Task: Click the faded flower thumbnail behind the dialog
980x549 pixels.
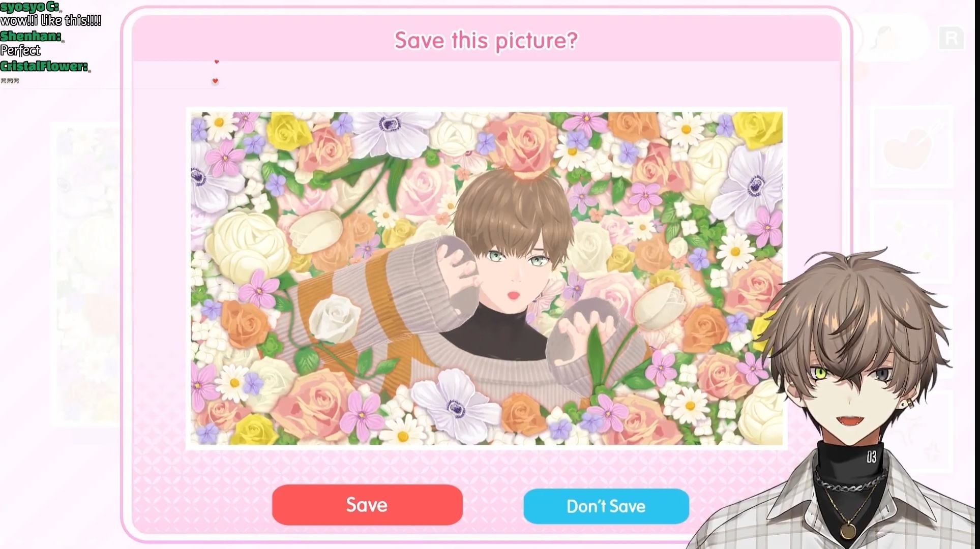Action: [x=86, y=274]
